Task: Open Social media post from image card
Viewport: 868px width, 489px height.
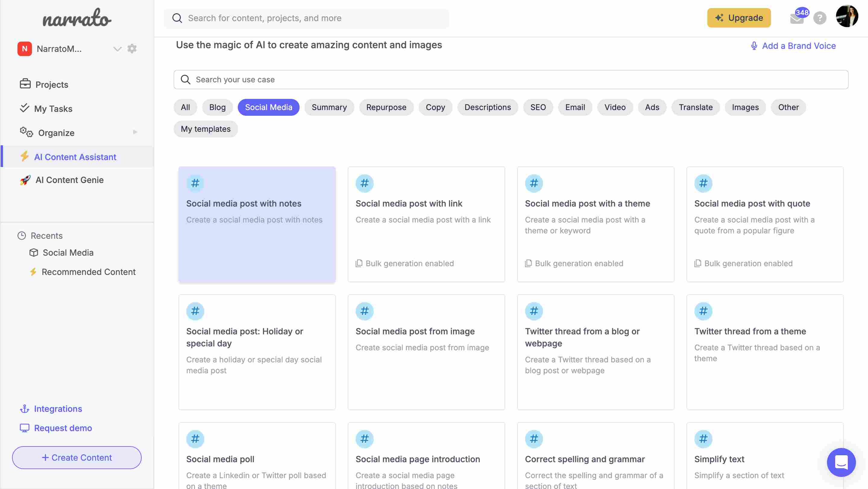Action: click(426, 352)
